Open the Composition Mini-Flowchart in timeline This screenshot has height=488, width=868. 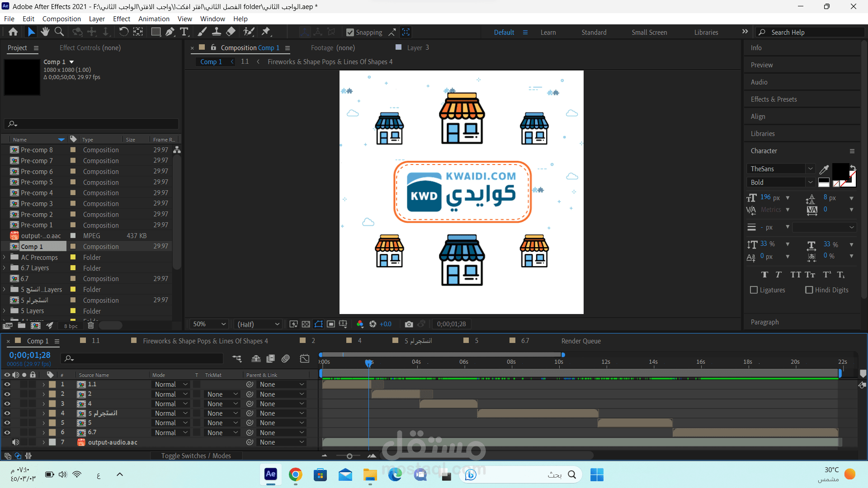pyautogui.click(x=237, y=359)
